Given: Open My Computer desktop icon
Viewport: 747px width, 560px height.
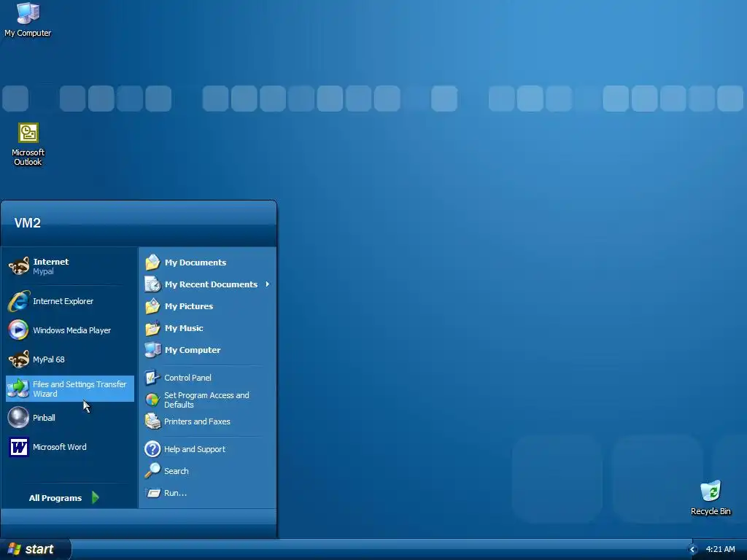Looking at the screenshot, I should point(28,19).
